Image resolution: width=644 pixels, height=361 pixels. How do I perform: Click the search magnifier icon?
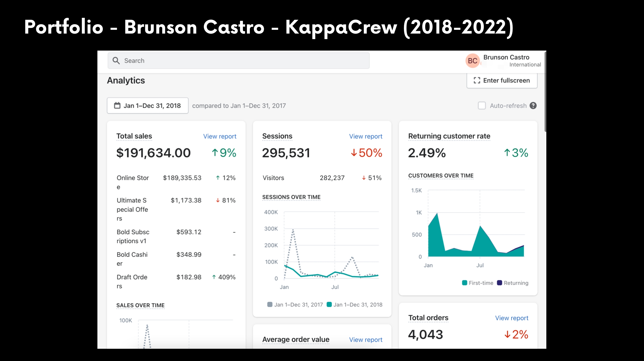[x=116, y=61]
